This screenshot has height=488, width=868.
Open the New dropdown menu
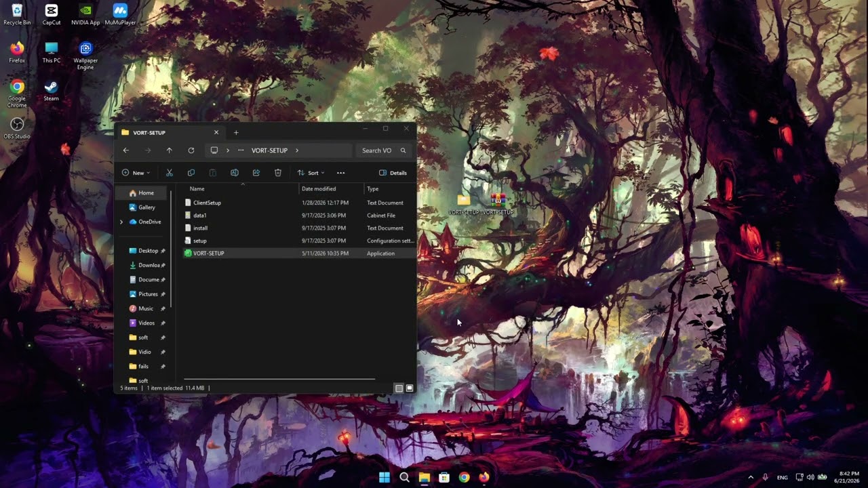(136, 173)
